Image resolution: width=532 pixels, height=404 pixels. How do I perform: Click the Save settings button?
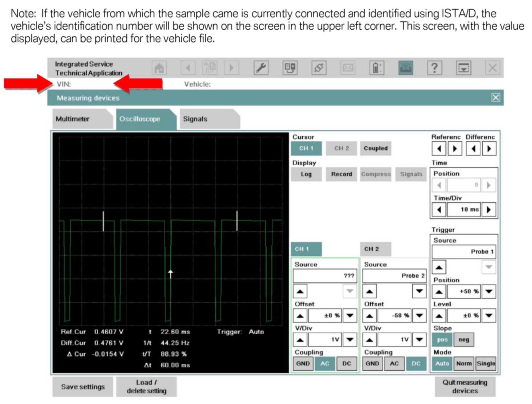(83, 387)
